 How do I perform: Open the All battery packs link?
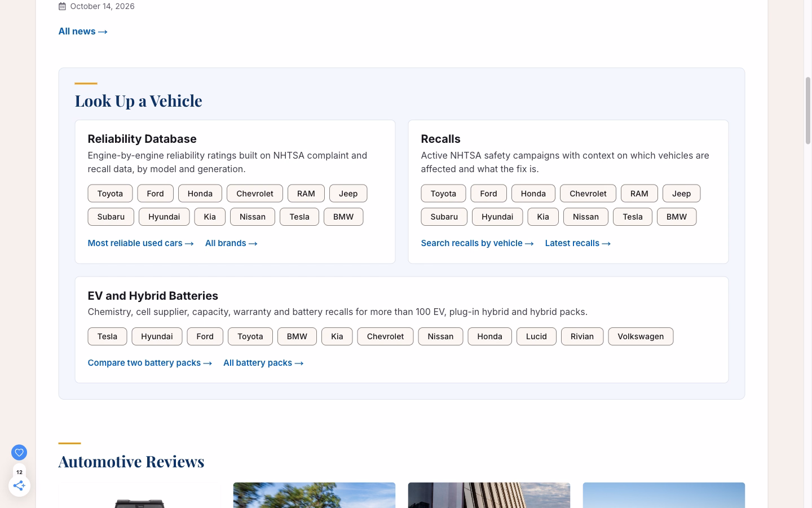click(x=263, y=363)
